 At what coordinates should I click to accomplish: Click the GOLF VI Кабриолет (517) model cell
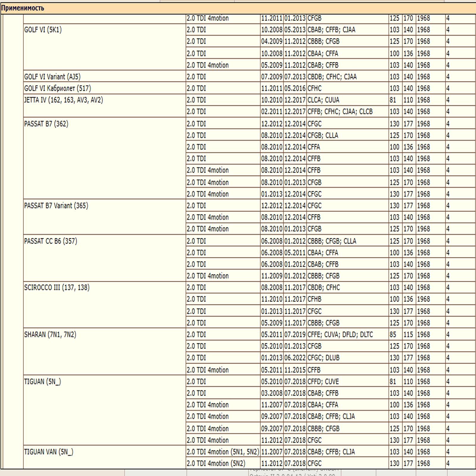tap(57, 88)
